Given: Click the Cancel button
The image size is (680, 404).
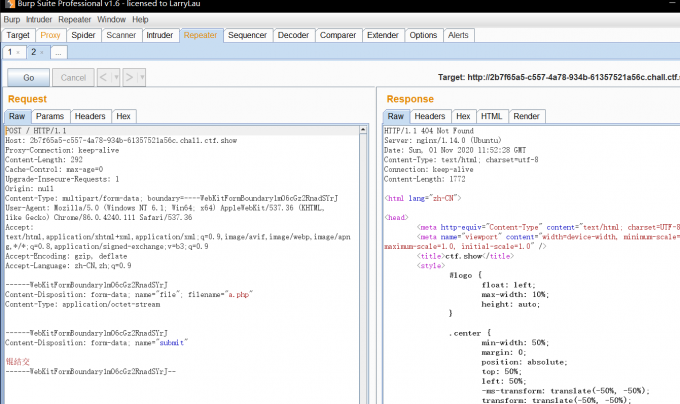Looking at the screenshot, I should [73, 78].
